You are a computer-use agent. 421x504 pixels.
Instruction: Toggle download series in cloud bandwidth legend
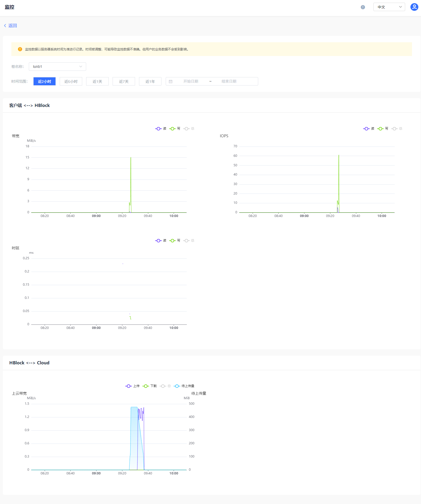(x=150, y=386)
